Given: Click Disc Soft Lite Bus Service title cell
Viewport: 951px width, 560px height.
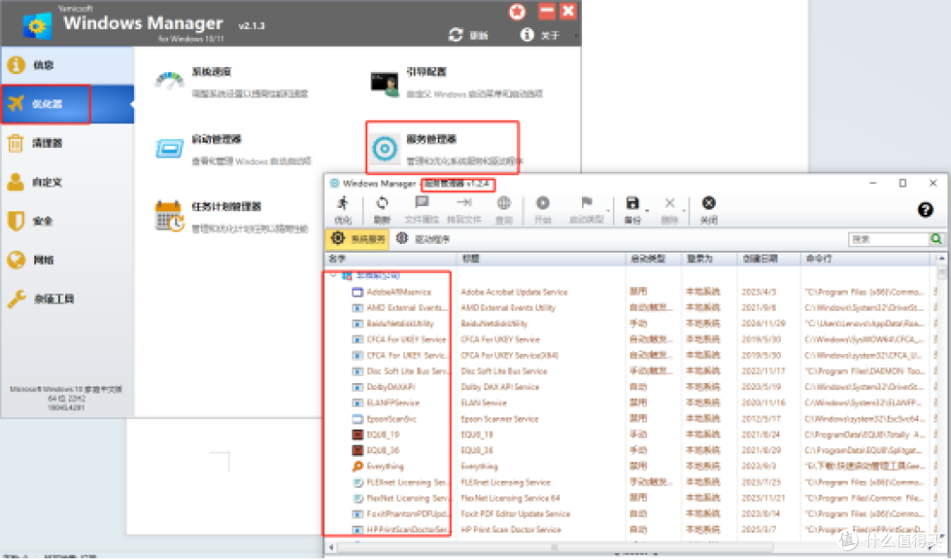Looking at the screenshot, I should 504,372.
